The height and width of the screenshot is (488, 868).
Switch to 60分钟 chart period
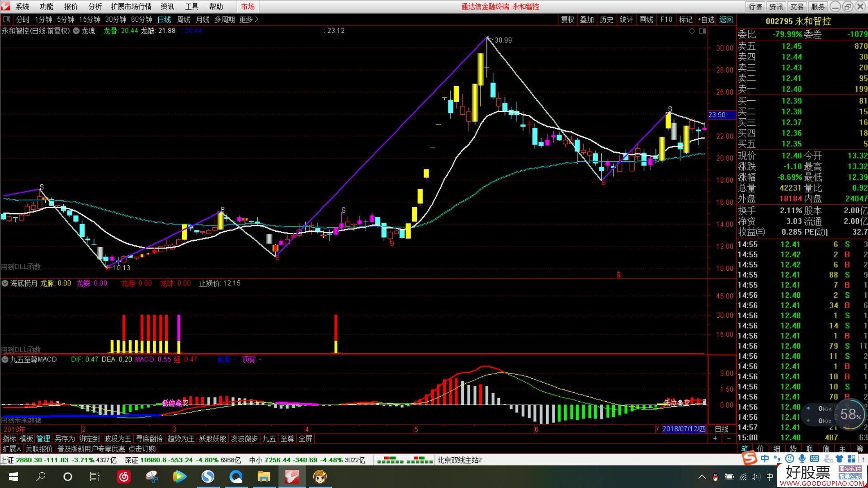click(x=142, y=19)
